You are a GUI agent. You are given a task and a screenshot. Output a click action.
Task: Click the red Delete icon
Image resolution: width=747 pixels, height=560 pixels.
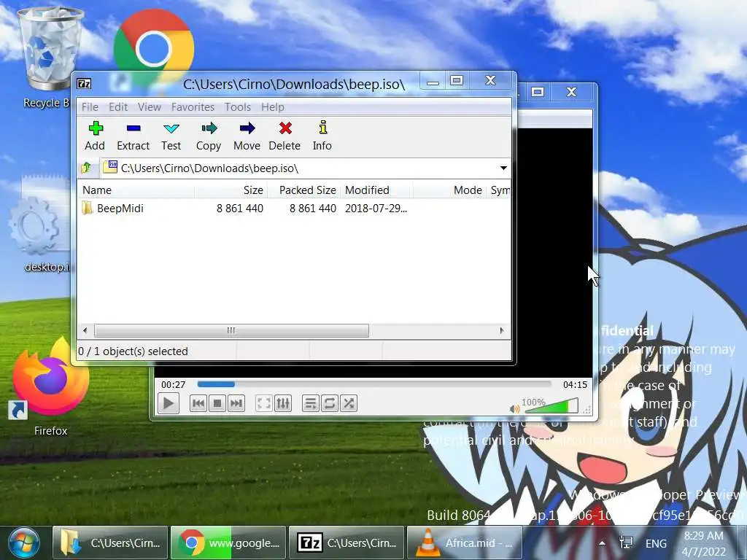285,136
